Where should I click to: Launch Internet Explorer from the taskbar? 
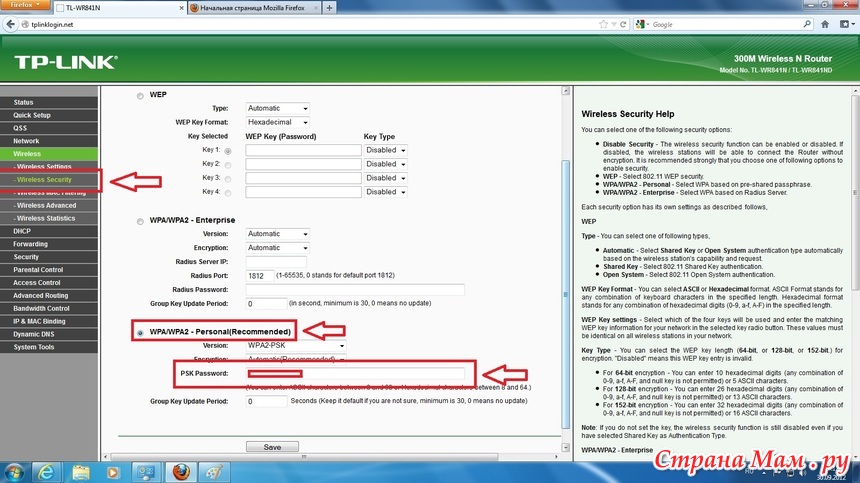[46, 472]
